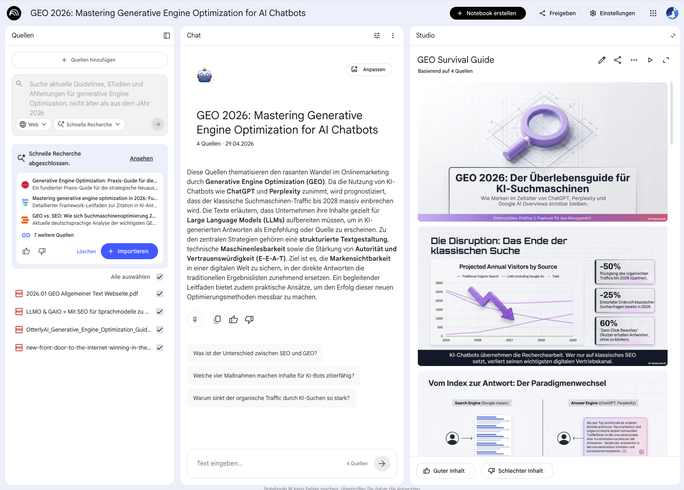Screen dimensions: 684x490
Task: Open first slide GEO 2026 Überlebensguide thumbnail
Action: (x=542, y=152)
